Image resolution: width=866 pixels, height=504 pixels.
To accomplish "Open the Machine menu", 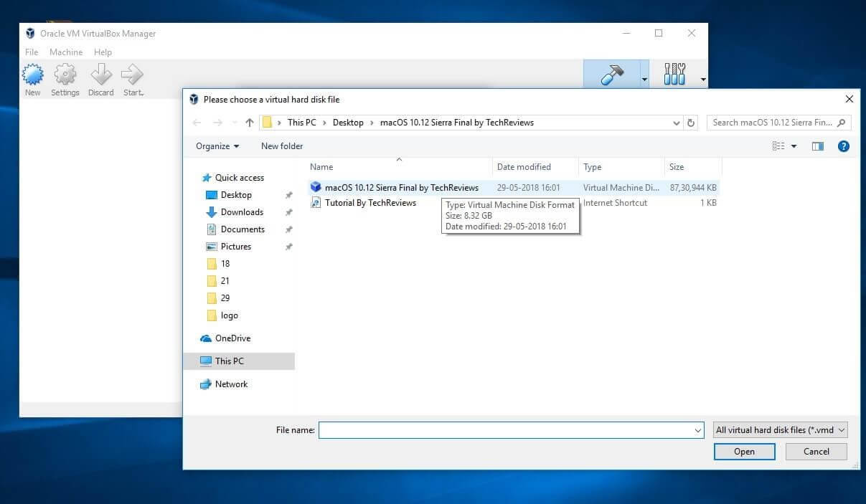I will (66, 52).
